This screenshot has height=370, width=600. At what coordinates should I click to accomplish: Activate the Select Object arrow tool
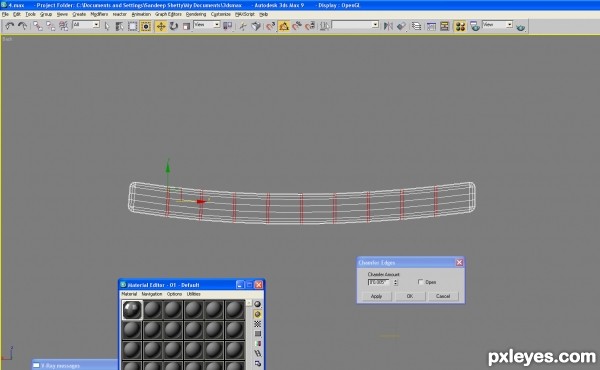[x=107, y=26]
